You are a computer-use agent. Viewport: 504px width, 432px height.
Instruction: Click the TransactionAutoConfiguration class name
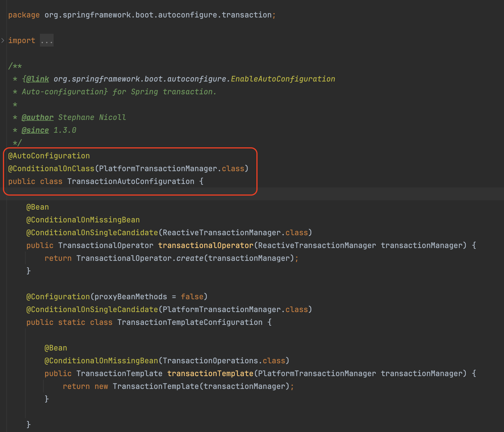(131, 181)
